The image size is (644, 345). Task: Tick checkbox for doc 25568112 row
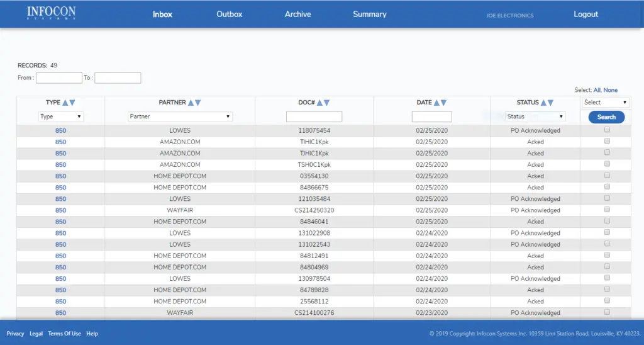[x=607, y=300]
